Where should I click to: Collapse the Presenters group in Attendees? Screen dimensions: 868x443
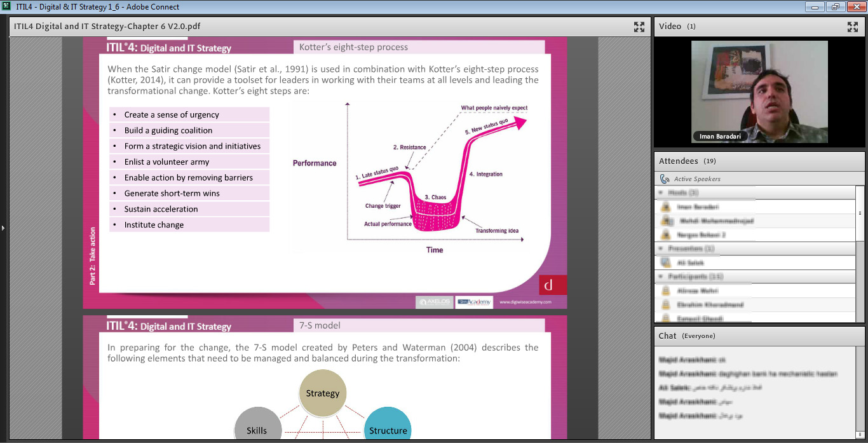tap(661, 249)
